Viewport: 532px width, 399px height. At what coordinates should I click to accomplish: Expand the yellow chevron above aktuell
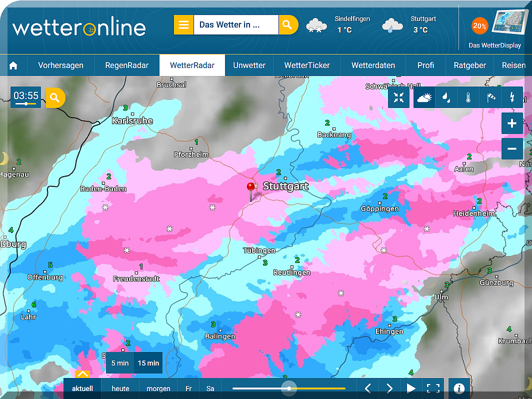82,374
